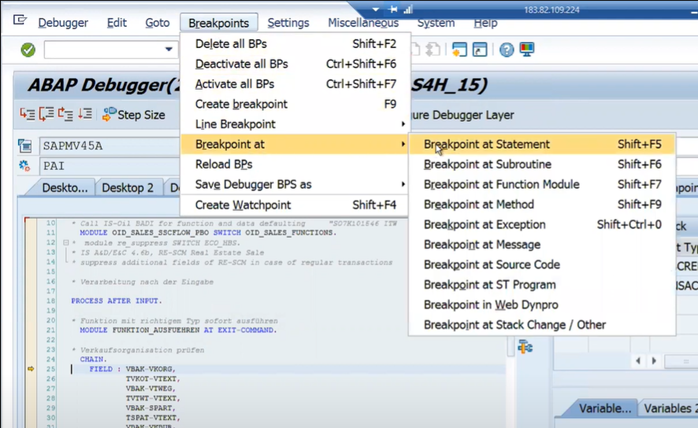This screenshot has width=698, height=428.
Task: Click the left scroll arrow in right panel
Action: [x=638, y=361]
